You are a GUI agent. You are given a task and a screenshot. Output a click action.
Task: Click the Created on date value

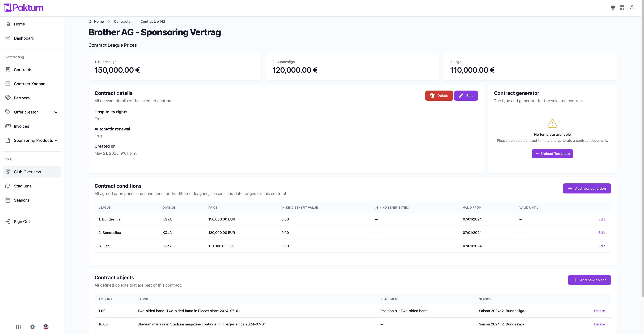tap(116, 153)
